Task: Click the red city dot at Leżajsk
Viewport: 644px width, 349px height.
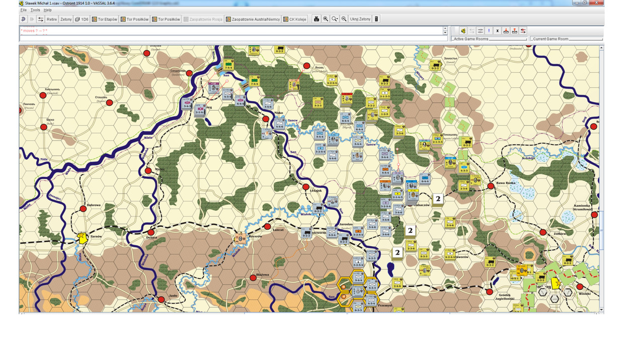Action: pos(305,186)
